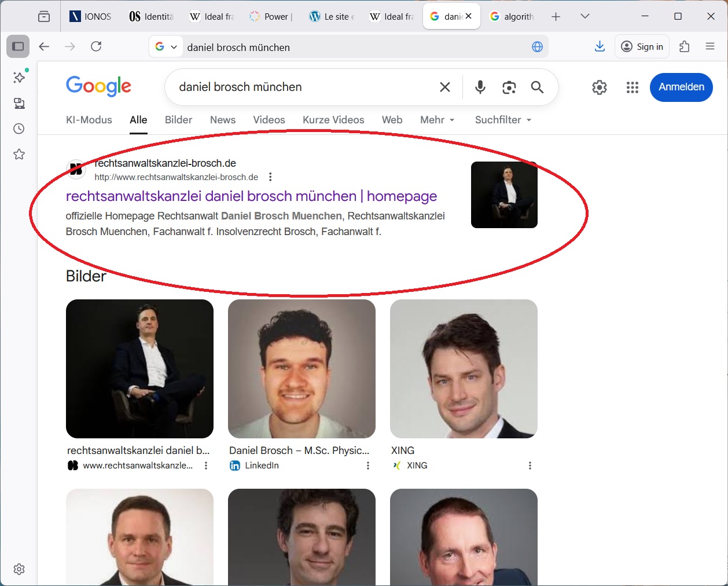728x586 pixels.
Task: Open the list all tabs chevron
Action: 584,16
